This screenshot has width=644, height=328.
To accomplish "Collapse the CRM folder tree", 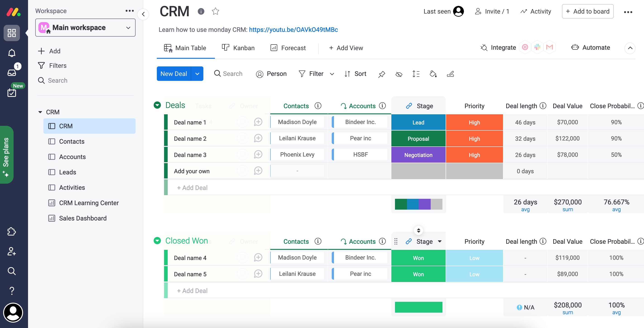I will pyautogui.click(x=40, y=112).
